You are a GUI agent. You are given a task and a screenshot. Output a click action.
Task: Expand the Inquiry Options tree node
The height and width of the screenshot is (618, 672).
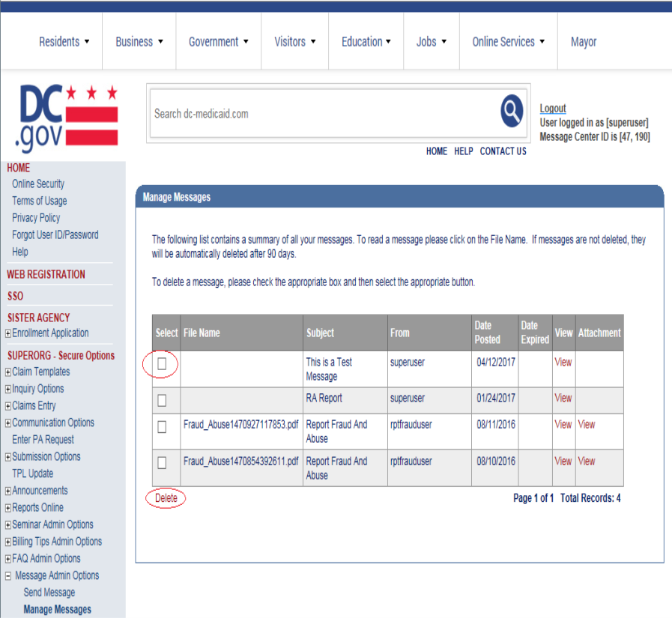tap(8, 390)
